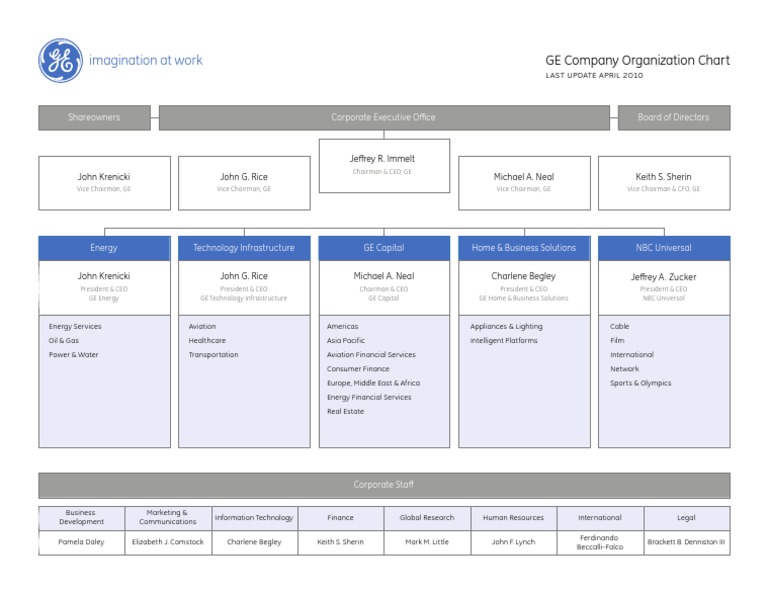The image size is (768, 594).
Task: Click the Technology Infrastructure header
Action: pyautogui.click(x=244, y=248)
